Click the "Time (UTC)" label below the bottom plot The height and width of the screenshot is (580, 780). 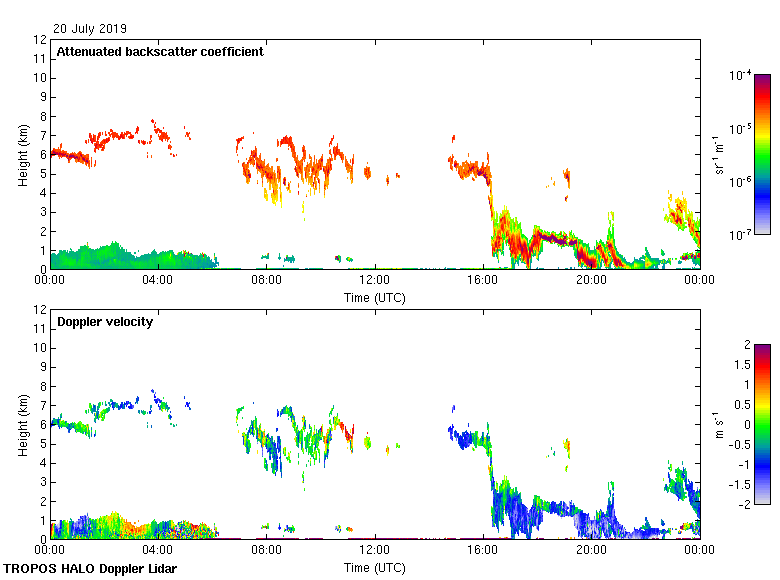tap(375, 568)
